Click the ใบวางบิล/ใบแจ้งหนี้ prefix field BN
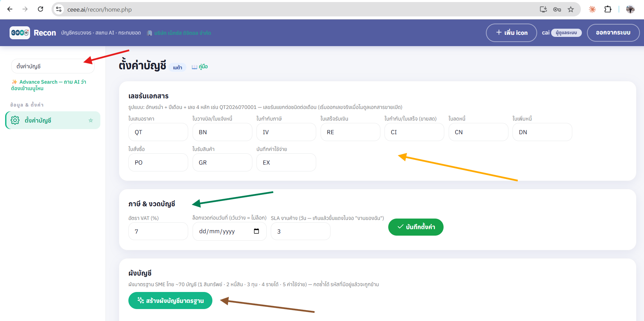Screen dimensions: 644x321 click(222, 132)
